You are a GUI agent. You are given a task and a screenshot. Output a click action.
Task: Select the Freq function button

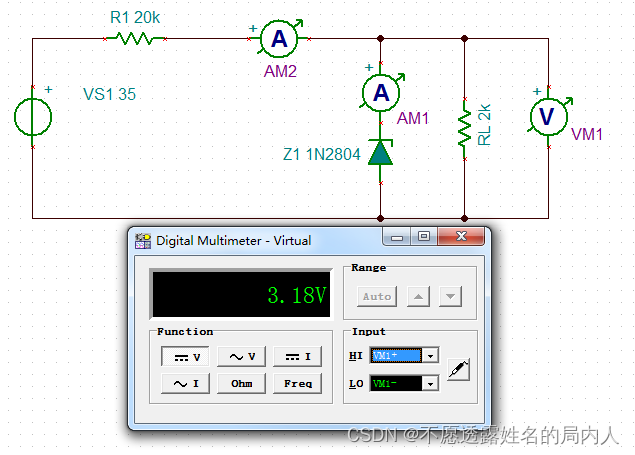(298, 383)
